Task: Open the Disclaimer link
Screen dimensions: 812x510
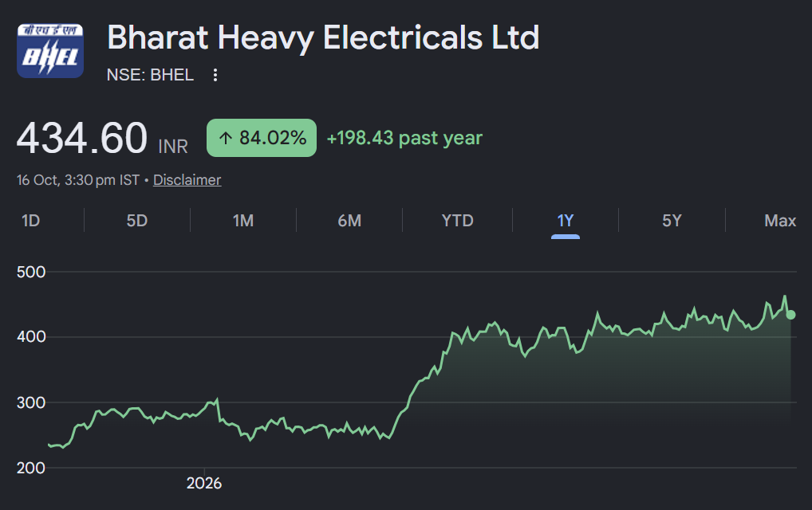Action: (187, 180)
